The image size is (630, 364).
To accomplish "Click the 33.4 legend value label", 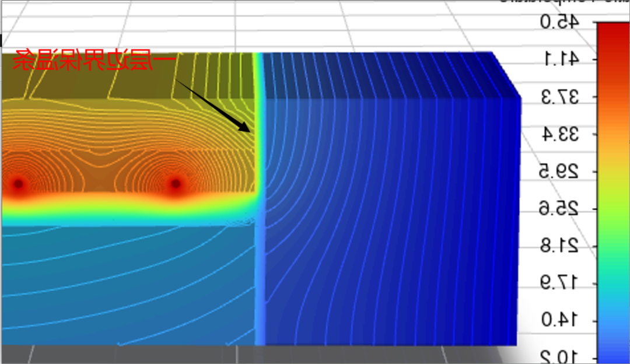I will point(560,135).
